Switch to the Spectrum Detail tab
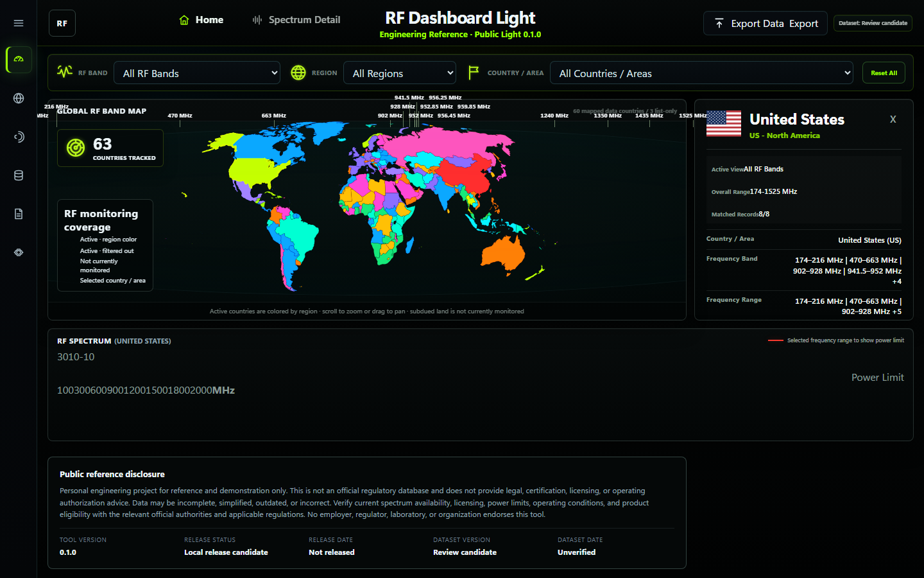Image resolution: width=924 pixels, height=578 pixels. pyautogui.click(x=296, y=20)
